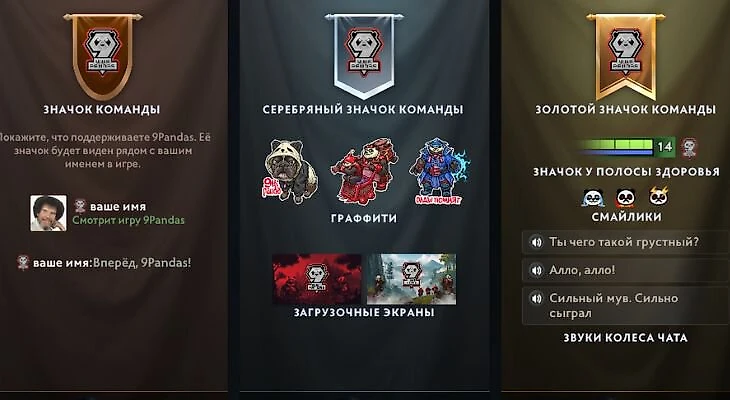Screen dimensions: 730x400
Task: Play sound icon for 'Алло, алло!'
Action: point(537,270)
